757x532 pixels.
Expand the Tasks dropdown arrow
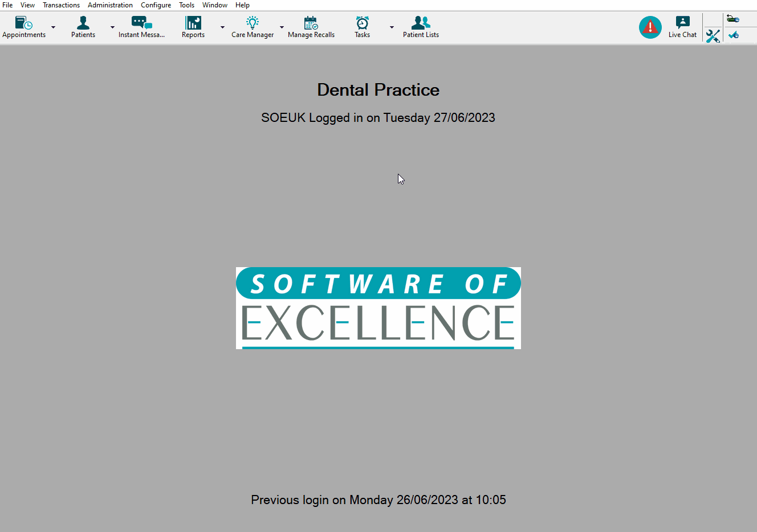(392, 27)
